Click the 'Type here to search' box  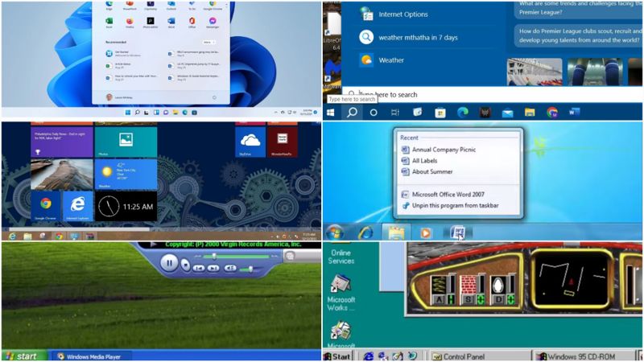click(x=493, y=94)
